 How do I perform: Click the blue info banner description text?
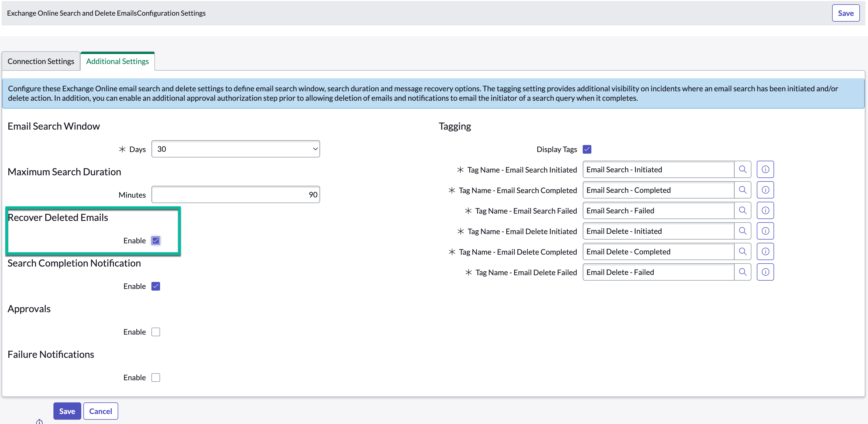pos(423,93)
